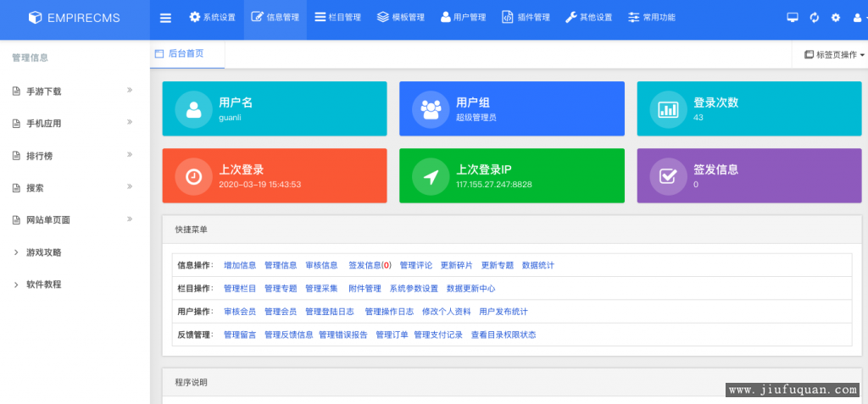
Task: Click the EMPIRECMS cube logo icon
Action: click(x=36, y=18)
